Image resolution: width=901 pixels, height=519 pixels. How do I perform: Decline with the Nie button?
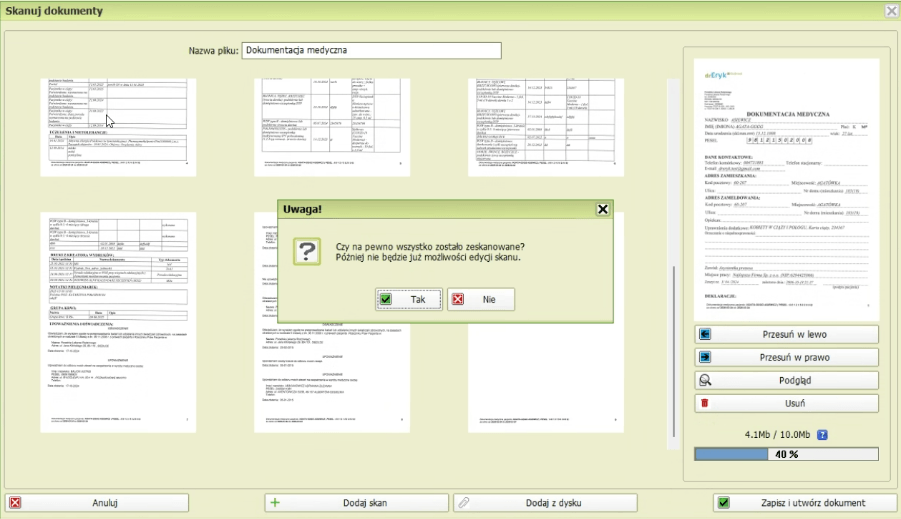pyautogui.click(x=481, y=299)
